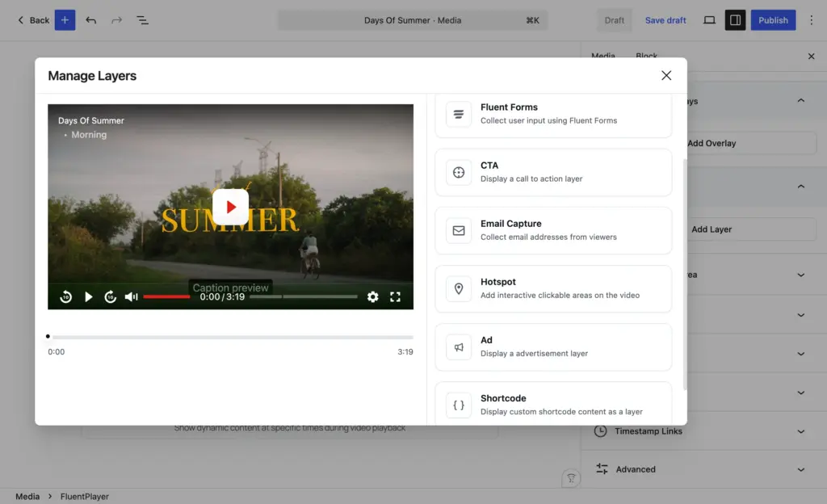Enter fullscreen mode on video

click(x=395, y=296)
